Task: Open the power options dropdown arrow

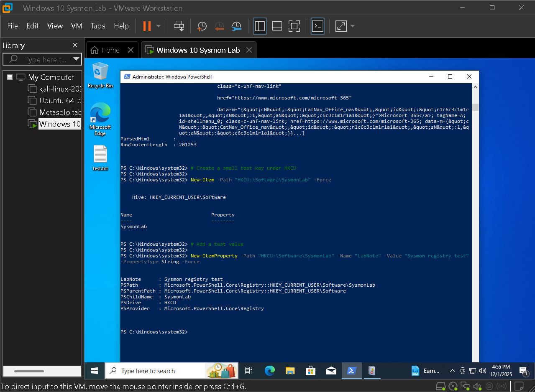Action: pyautogui.click(x=158, y=26)
